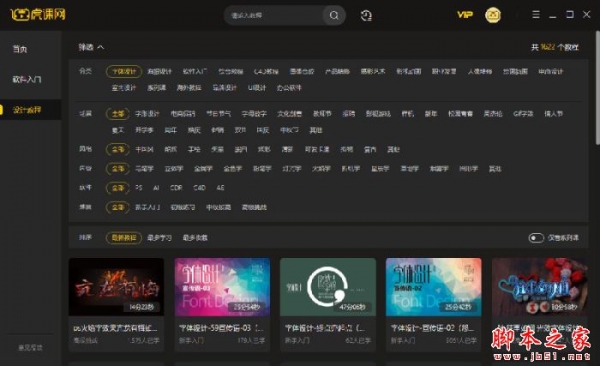The width and height of the screenshot is (600, 366).
Task: Click the vertical scrollbar on the right
Action: (x=598, y=88)
